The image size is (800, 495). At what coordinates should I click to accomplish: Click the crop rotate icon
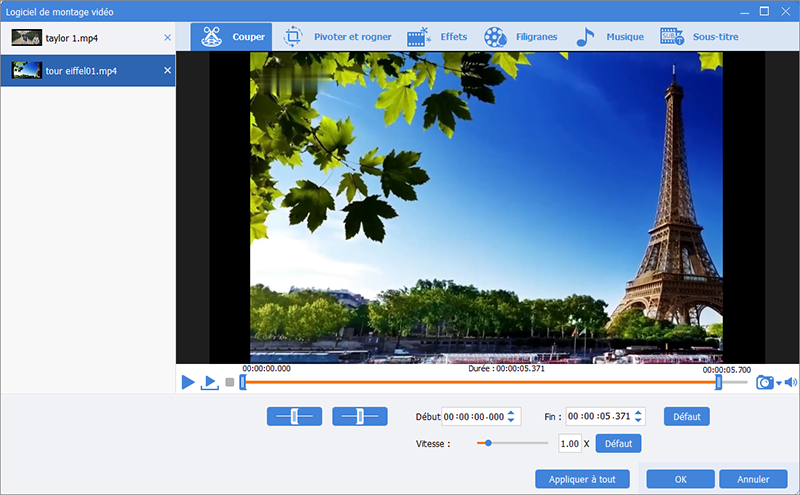click(293, 36)
